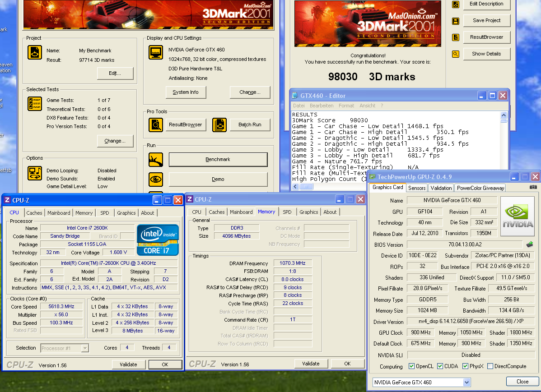Click the Display and CPU Settings monitor icon
541x392 pixels.
point(156,52)
